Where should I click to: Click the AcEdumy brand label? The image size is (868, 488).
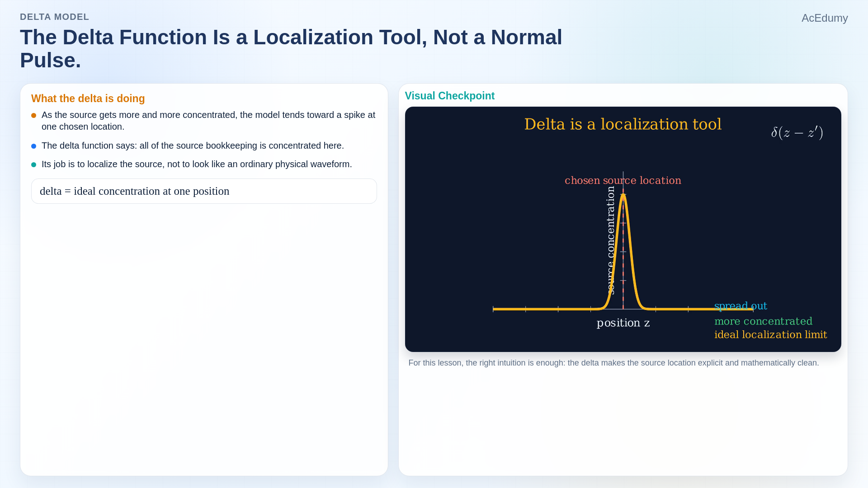pyautogui.click(x=824, y=18)
